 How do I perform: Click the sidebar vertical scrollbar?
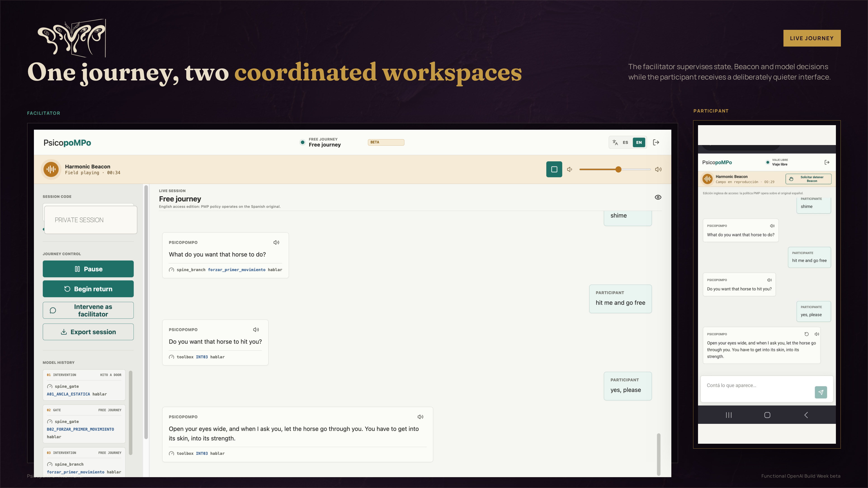point(146,312)
